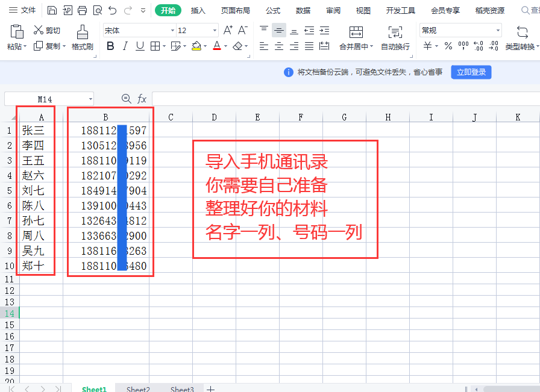Apply italic formatting
Image resolution: width=540 pixels, height=392 pixels.
coord(125,45)
